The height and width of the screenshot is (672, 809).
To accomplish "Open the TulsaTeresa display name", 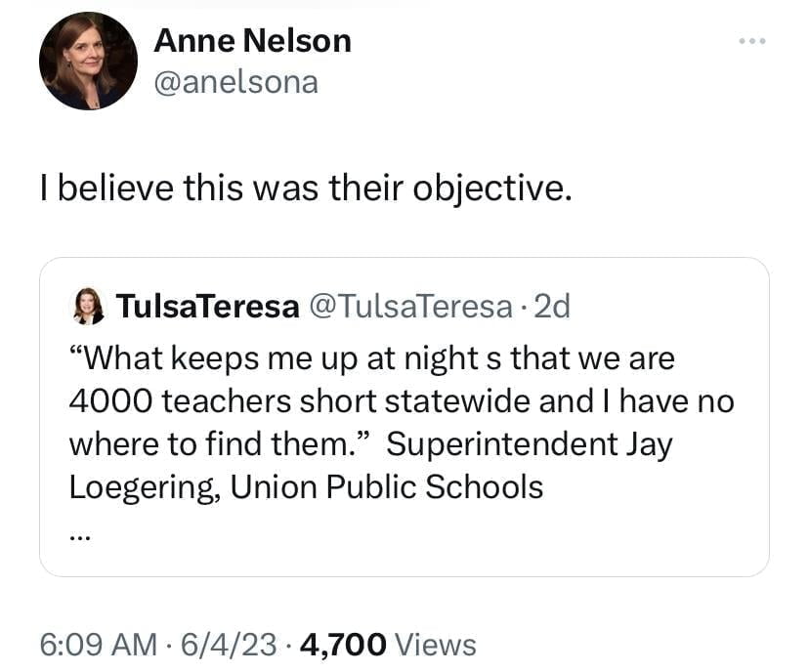I will coord(207,307).
